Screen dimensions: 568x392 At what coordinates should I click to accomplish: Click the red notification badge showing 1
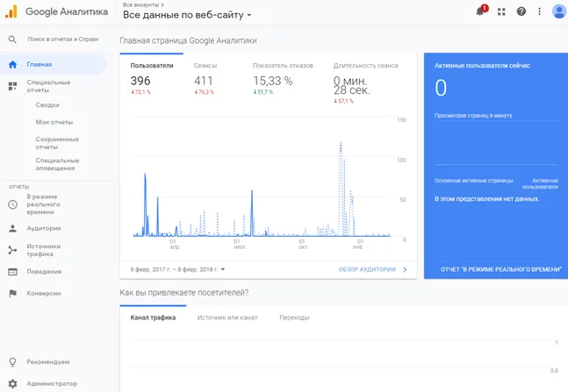(x=485, y=8)
